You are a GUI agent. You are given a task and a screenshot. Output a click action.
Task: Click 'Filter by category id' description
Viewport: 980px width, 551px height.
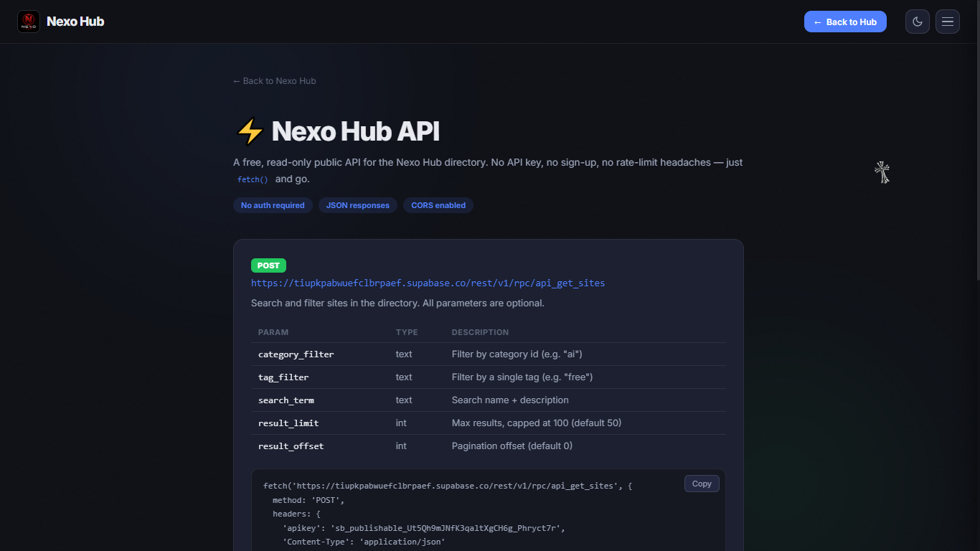pyautogui.click(x=517, y=354)
